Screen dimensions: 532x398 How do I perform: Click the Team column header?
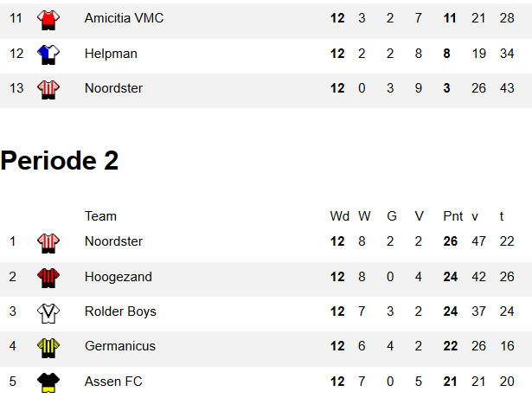pos(100,216)
